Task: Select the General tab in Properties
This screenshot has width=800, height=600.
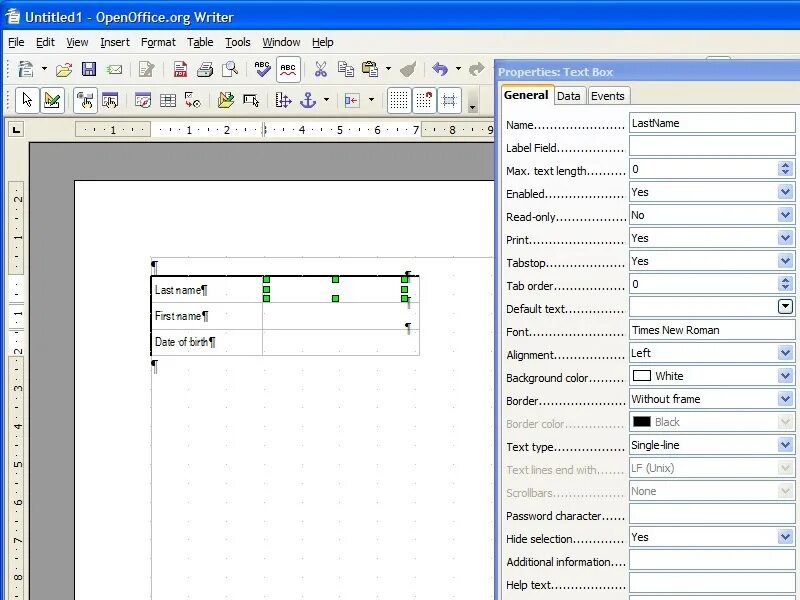Action: [526, 95]
